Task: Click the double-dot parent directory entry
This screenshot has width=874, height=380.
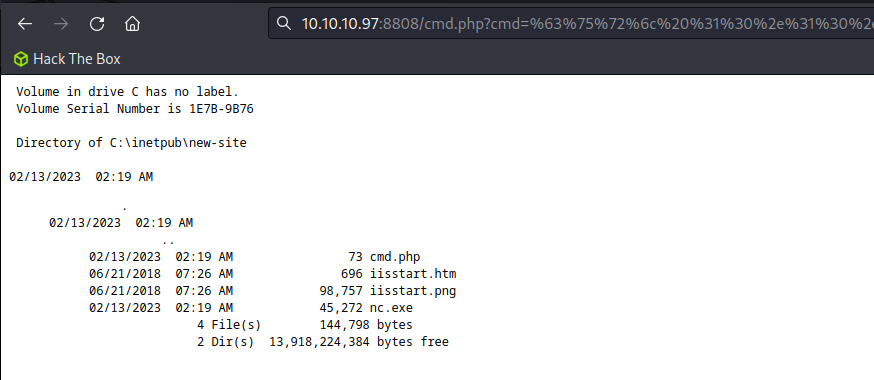Action: [x=168, y=242]
